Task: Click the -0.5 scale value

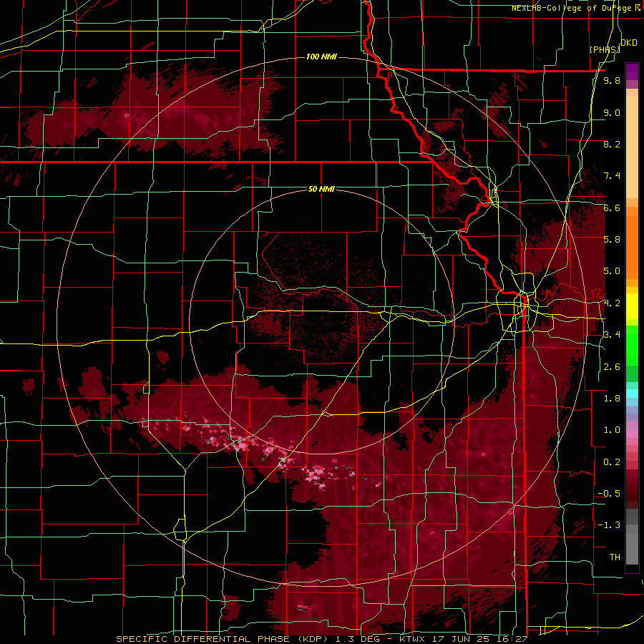Action: point(609,494)
